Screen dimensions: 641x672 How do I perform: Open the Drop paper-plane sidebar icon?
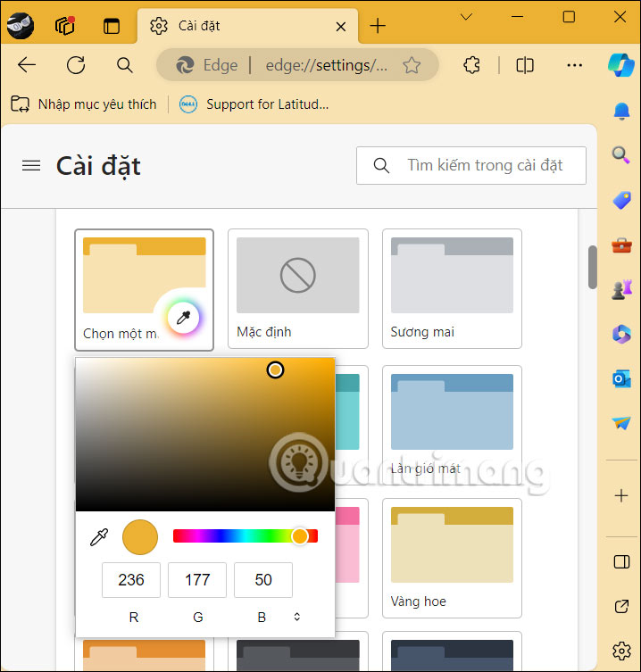(x=621, y=423)
